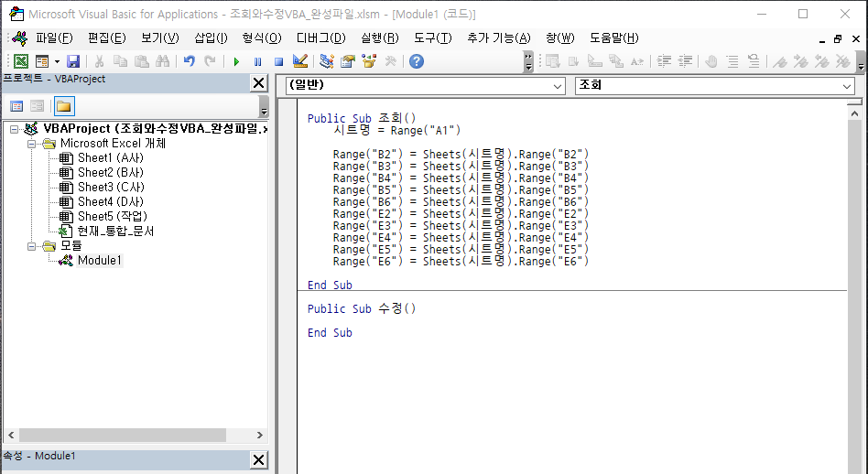This screenshot has height=474, width=868.
Task: Click View Object in Project panel
Action: (38, 106)
